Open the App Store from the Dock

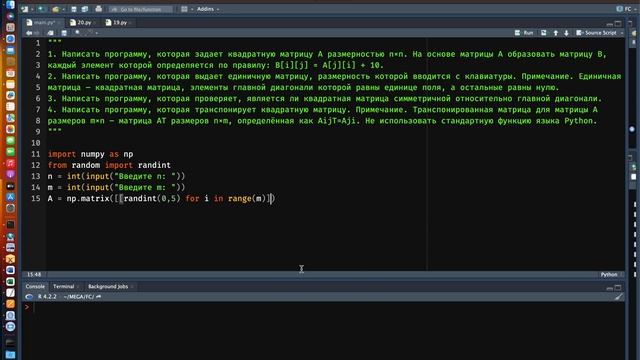(10, 197)
